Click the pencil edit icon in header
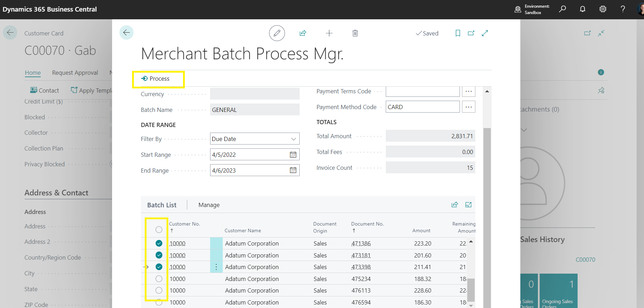The image size is (644, 308). click(277, 33)
